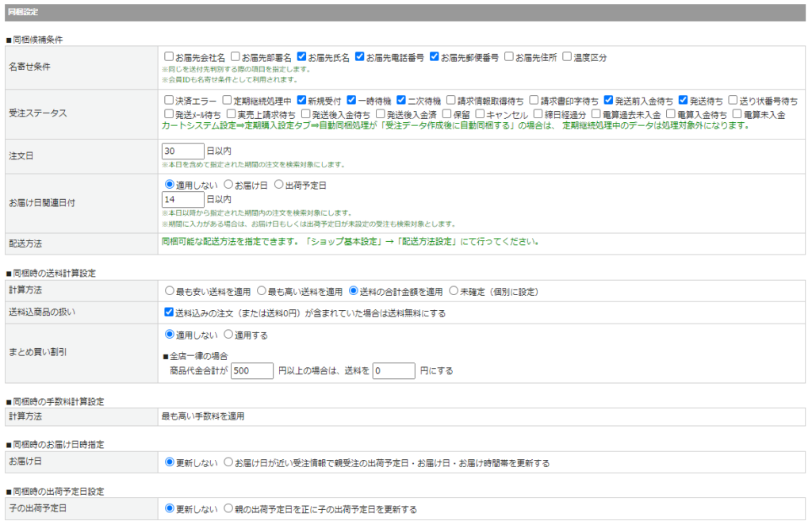Check the お届先会社名 checkbox
The image size is (812, 525).
pyautogui.click(x=169, y=57)
